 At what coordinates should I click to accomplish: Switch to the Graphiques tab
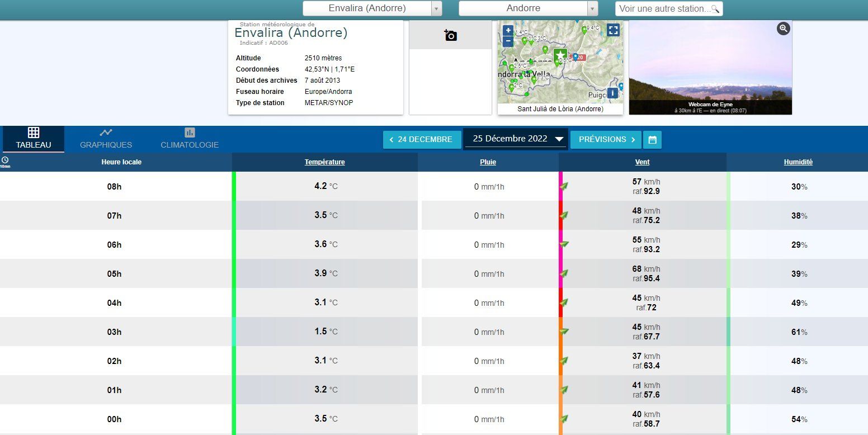coord(106,139)
